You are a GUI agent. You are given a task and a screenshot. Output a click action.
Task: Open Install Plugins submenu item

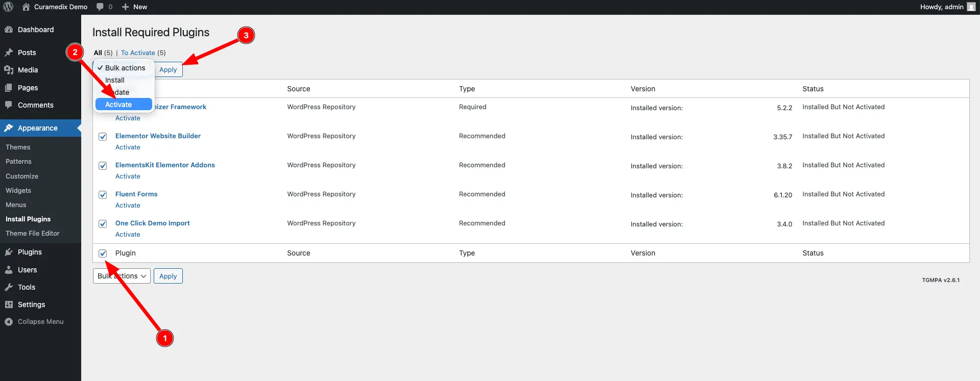(28, 219)
